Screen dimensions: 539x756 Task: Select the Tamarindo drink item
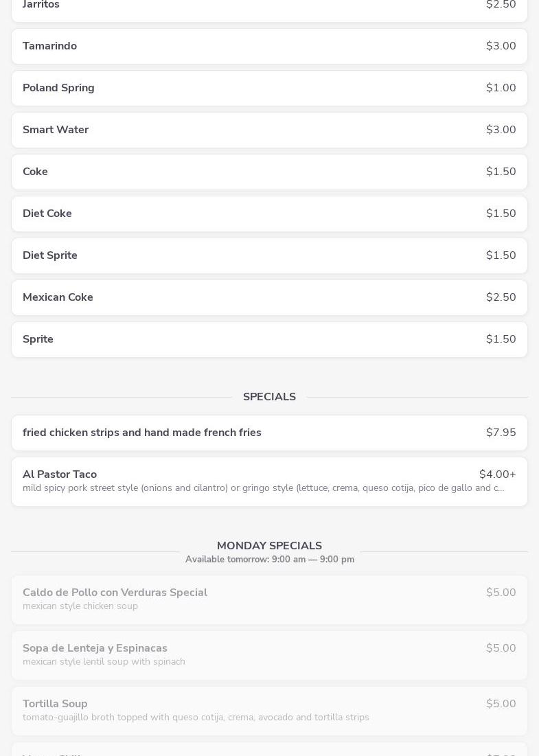click(269, 46)
